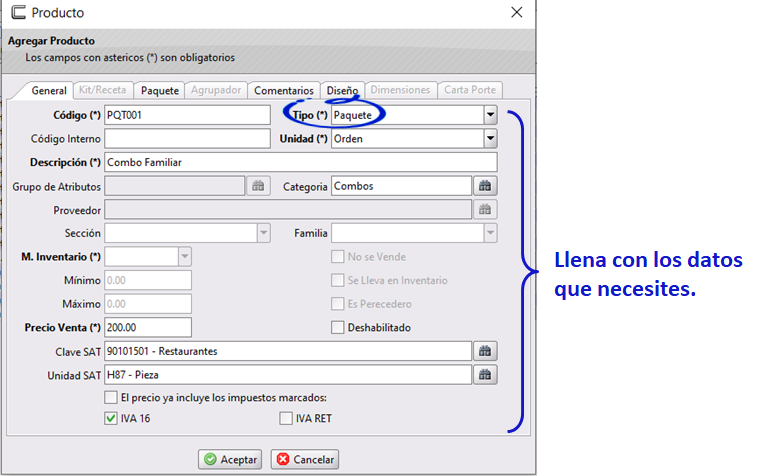Switch to the Carta Porte tab
763x476 pixels.
click(470, 90)
